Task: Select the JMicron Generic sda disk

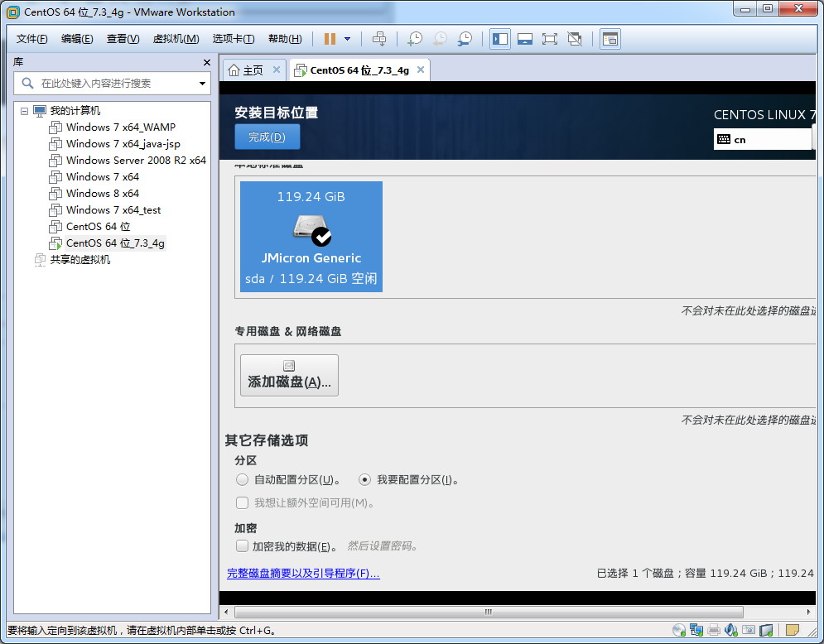Action: click(311, 237)
